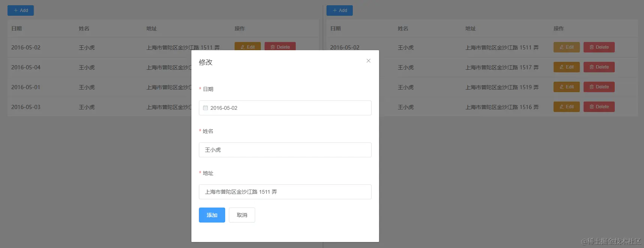Click the Add button above the right table
Screen dimensions: 644x248
click(x=340, y=10)
